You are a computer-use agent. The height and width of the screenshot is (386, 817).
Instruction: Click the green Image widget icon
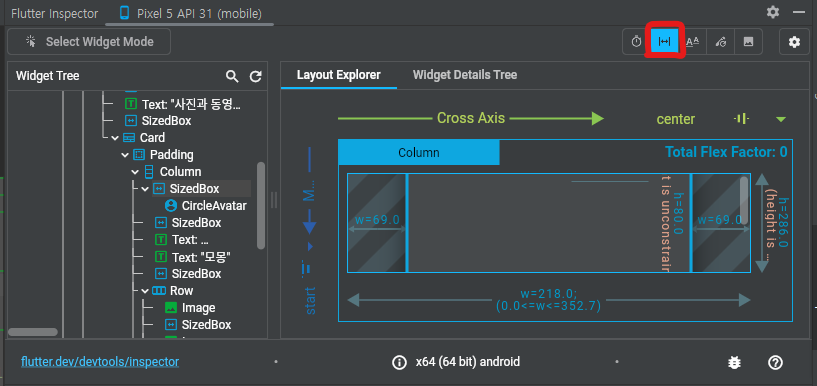170,308
